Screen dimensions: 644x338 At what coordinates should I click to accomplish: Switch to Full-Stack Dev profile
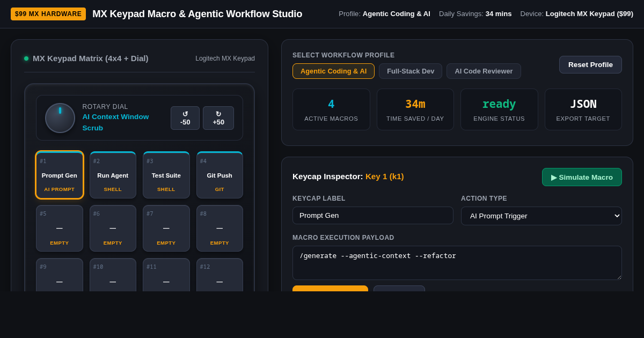click(x=411, y=71)
